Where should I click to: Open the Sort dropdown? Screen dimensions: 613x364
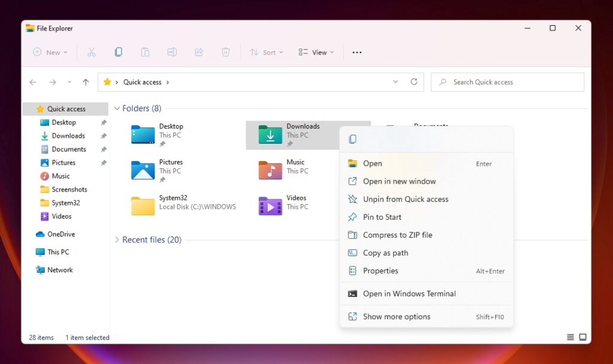266,53
